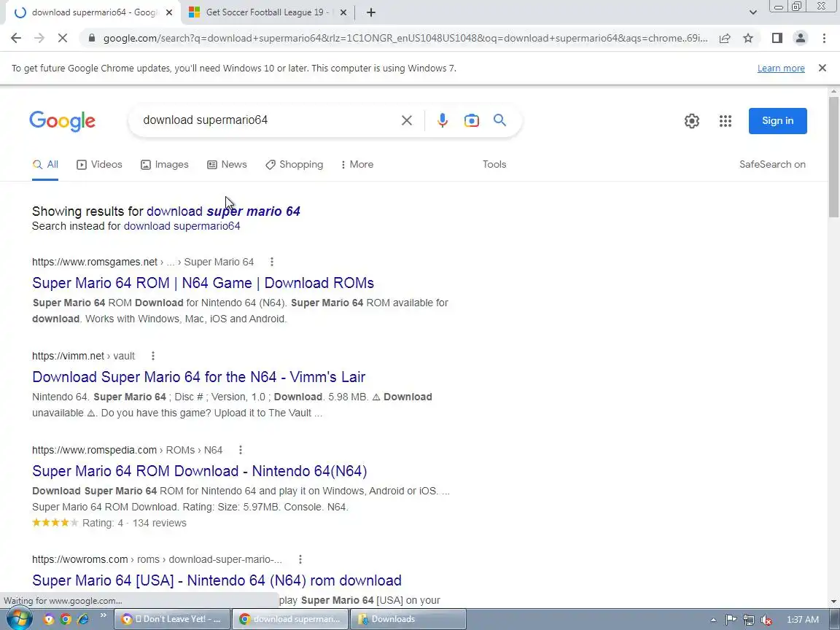Switch to Shopping results
840x630 pixels.
tap(294, 165)
